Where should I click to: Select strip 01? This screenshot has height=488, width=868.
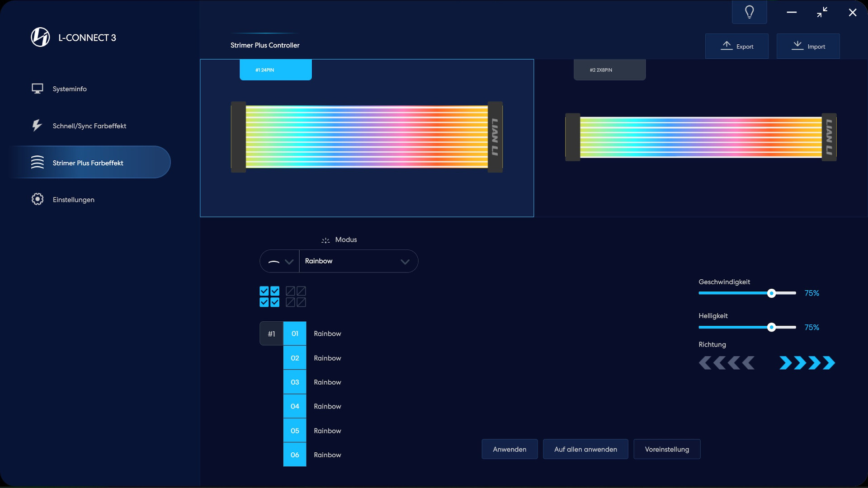pos(295,333)
